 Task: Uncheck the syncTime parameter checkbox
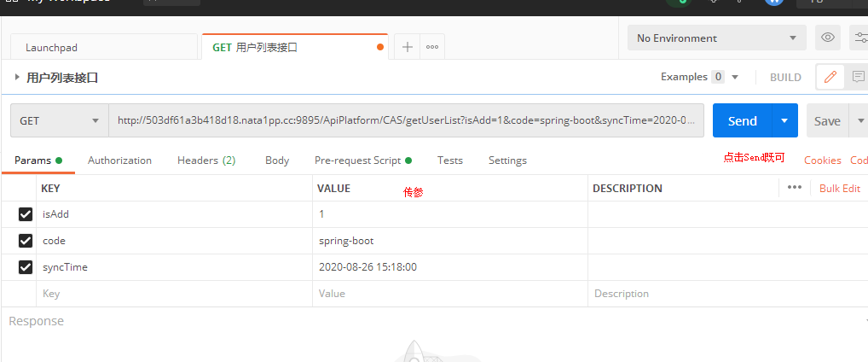pos(26,267)
